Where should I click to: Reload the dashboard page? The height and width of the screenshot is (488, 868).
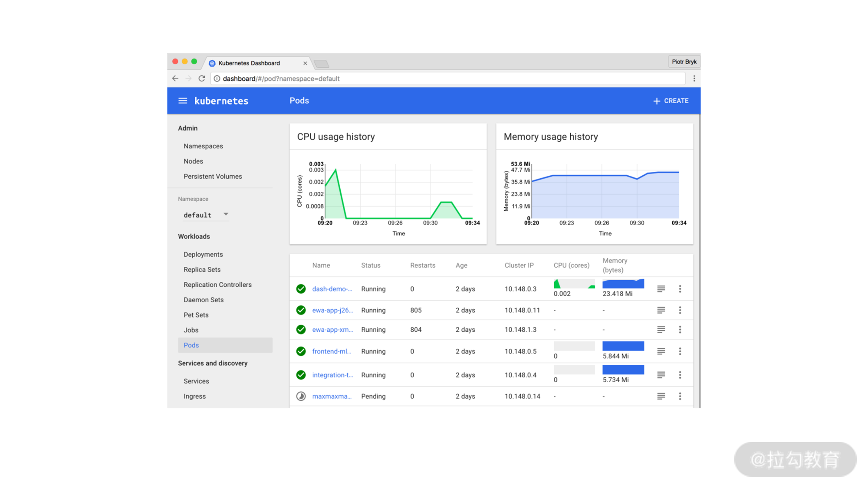[202, 79]
